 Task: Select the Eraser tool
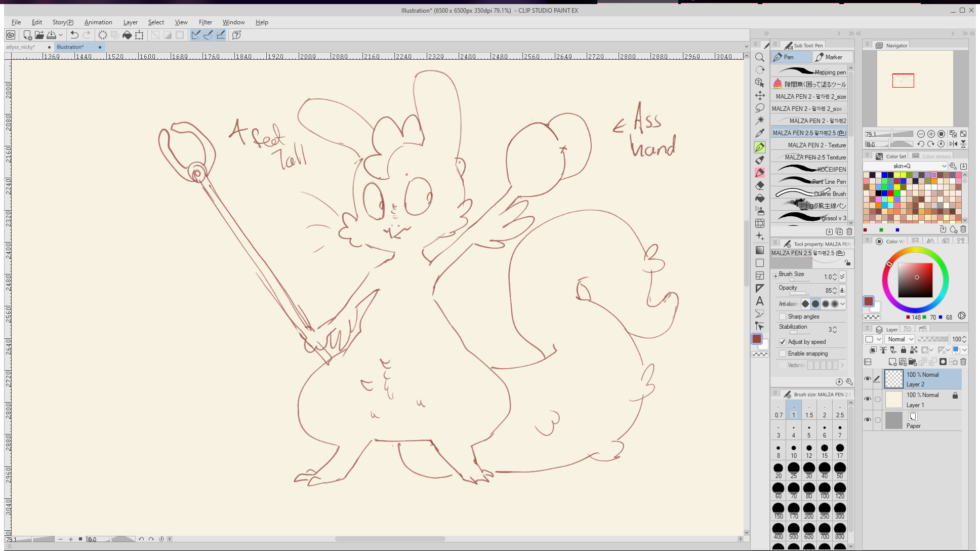(x=759, y=185)
